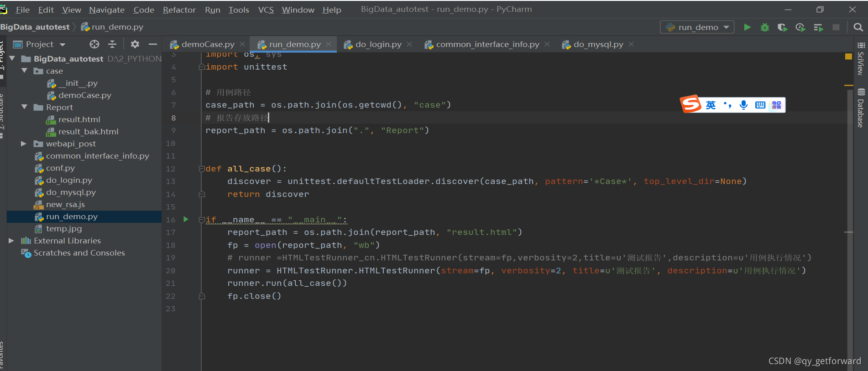Close the do_mysql.py tab
Image resolution: width=868 pixels, height=371 pixels.
(631, 44)
